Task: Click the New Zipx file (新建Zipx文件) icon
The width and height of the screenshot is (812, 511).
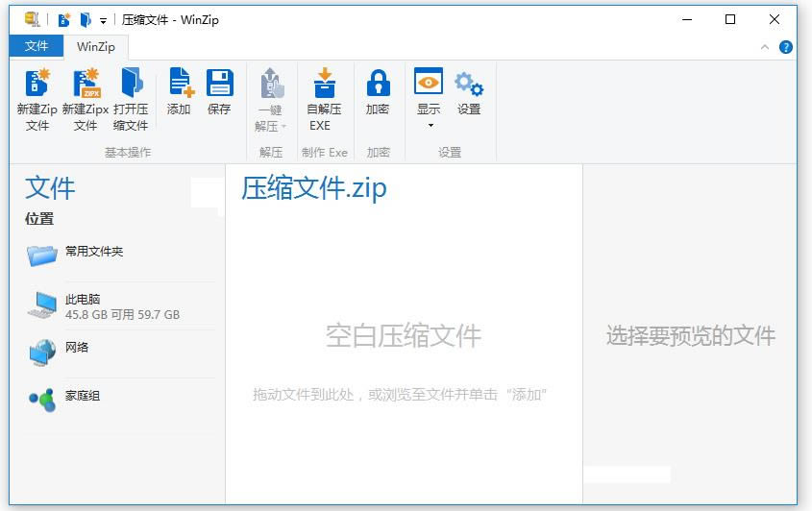Action: pyautogui.click(x=86, y=83)
